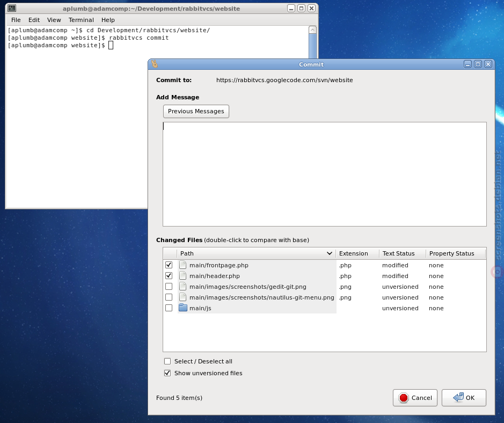Click .png extension cell of gedit-git.png
The height and width of the screenshot is (423, 504).
[345, 287]
